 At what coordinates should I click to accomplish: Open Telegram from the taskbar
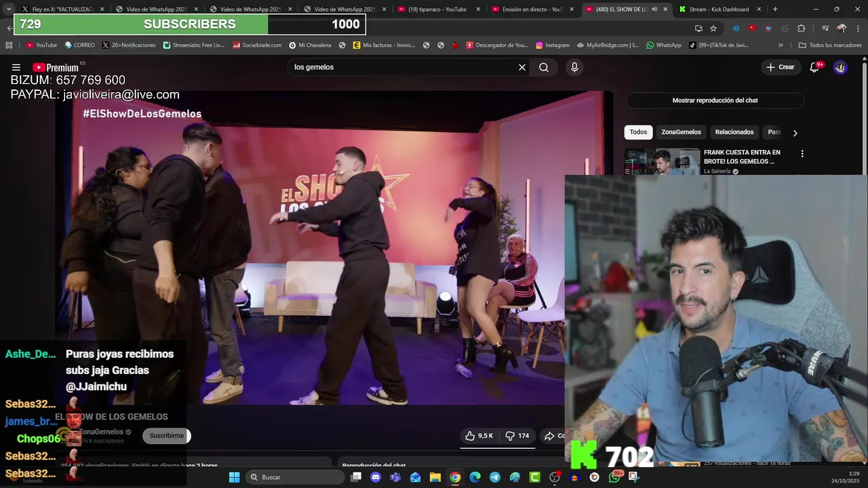(x=495, y=477)
